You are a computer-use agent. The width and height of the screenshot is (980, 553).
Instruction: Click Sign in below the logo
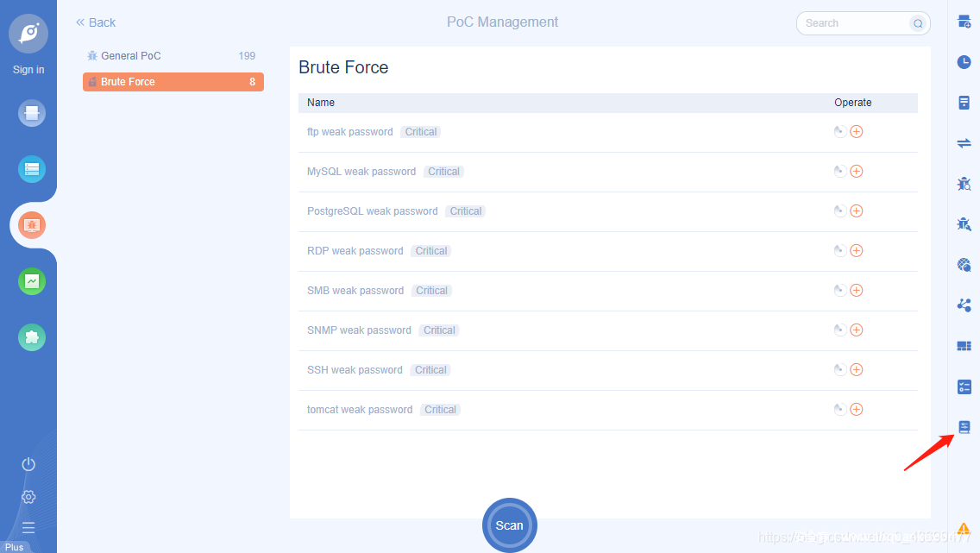(x=28, y=70)
